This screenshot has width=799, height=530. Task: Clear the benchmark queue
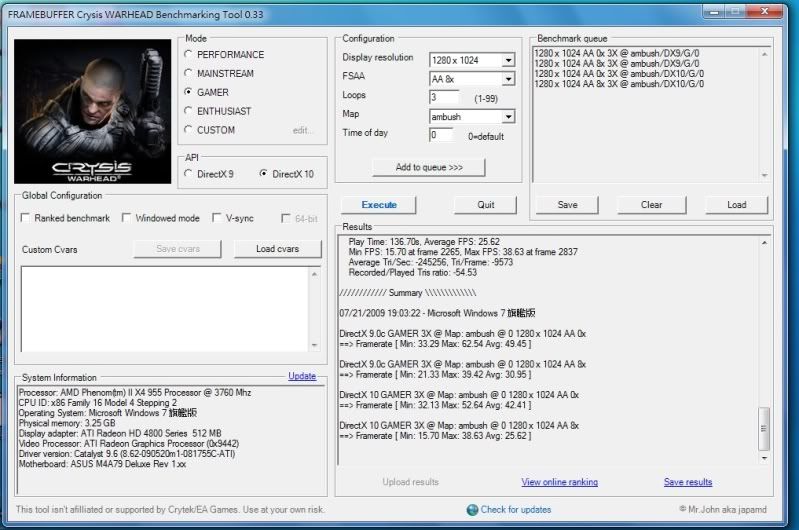651,205
